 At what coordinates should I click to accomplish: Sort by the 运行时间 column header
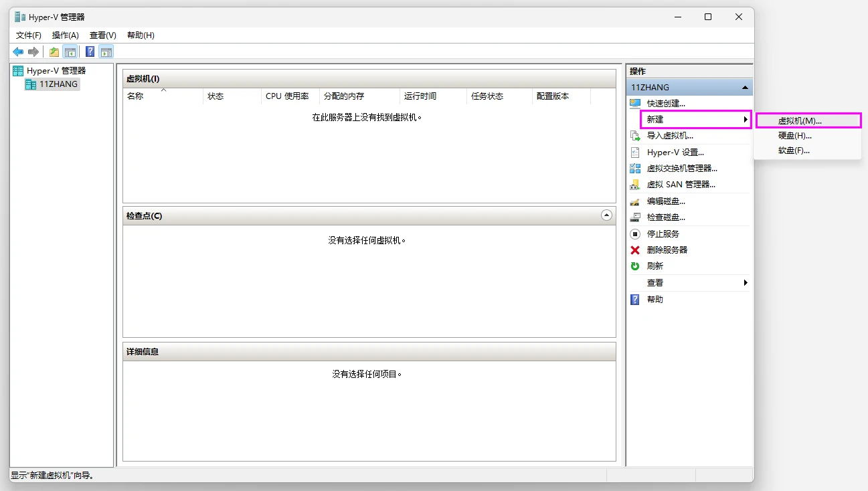coord(433,96)
